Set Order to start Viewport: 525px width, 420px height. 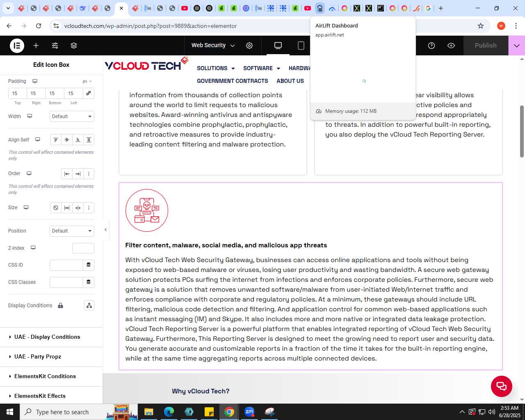click(x=67, y=174)
